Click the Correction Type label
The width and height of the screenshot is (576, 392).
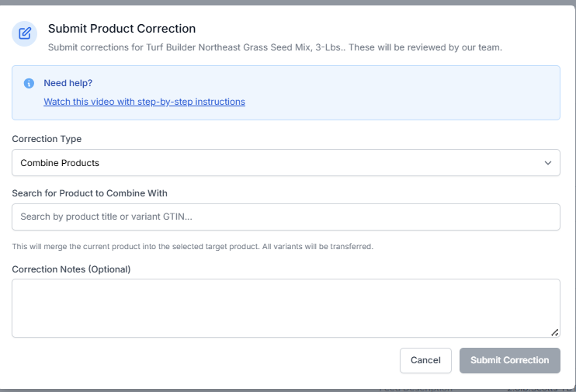47,139
